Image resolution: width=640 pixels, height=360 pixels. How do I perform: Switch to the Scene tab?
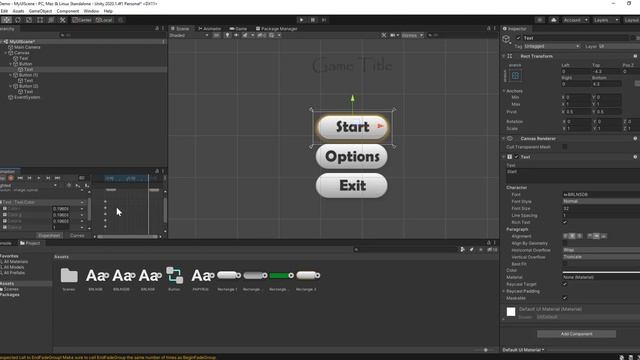[180, 29]
